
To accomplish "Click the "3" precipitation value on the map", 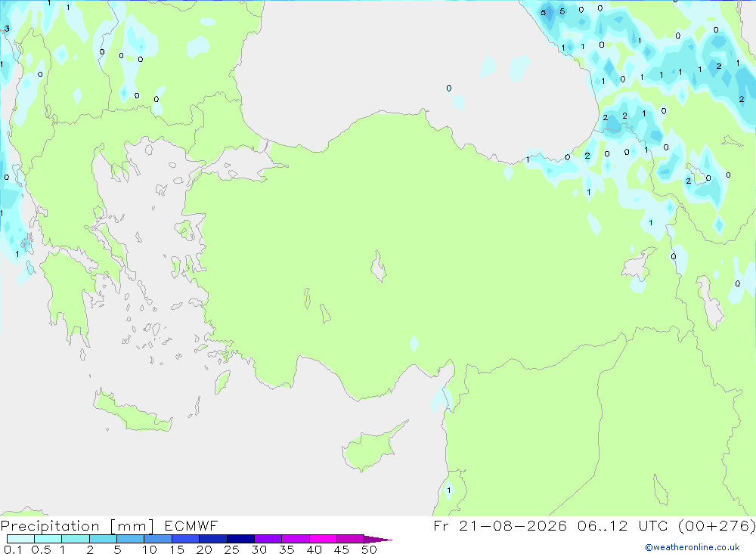I will pos(7,29).
